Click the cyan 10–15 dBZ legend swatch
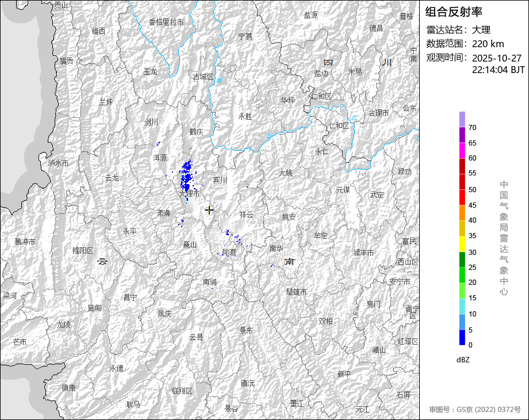The width and height of the screenshot is (529, 420). 462,306
